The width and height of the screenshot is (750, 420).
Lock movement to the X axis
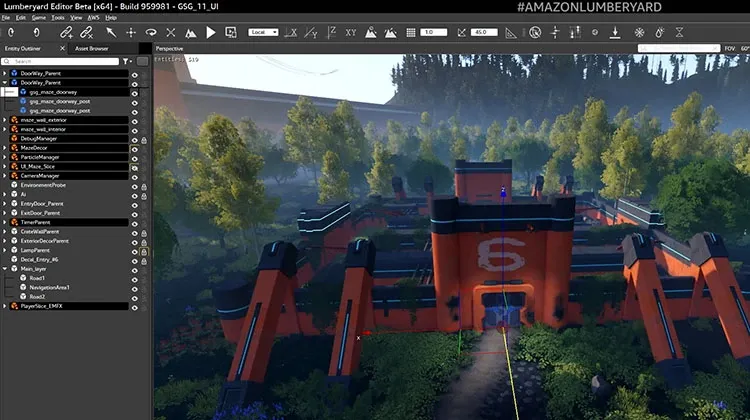tap(290, 33)
